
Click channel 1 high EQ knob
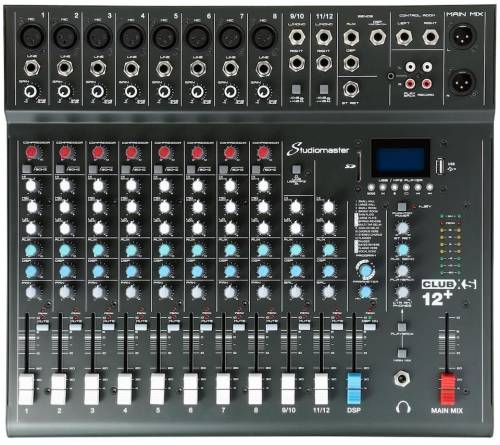[31, 186]
